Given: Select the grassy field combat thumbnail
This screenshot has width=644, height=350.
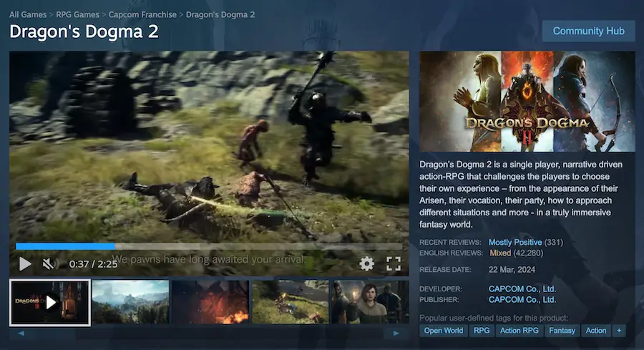Looking at the screenshot, I should 291,302.
